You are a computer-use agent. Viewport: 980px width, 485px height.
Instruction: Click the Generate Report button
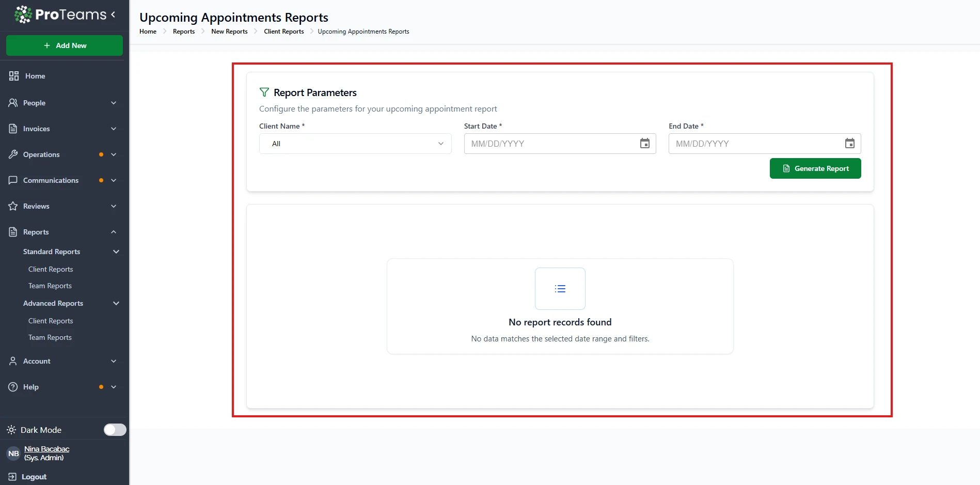(815, 168)
